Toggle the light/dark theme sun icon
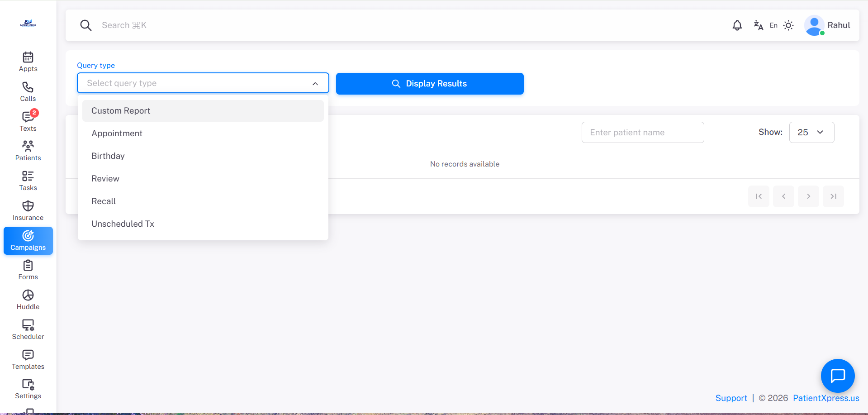Viewport: 868px width, 415px height. [788, 25]
